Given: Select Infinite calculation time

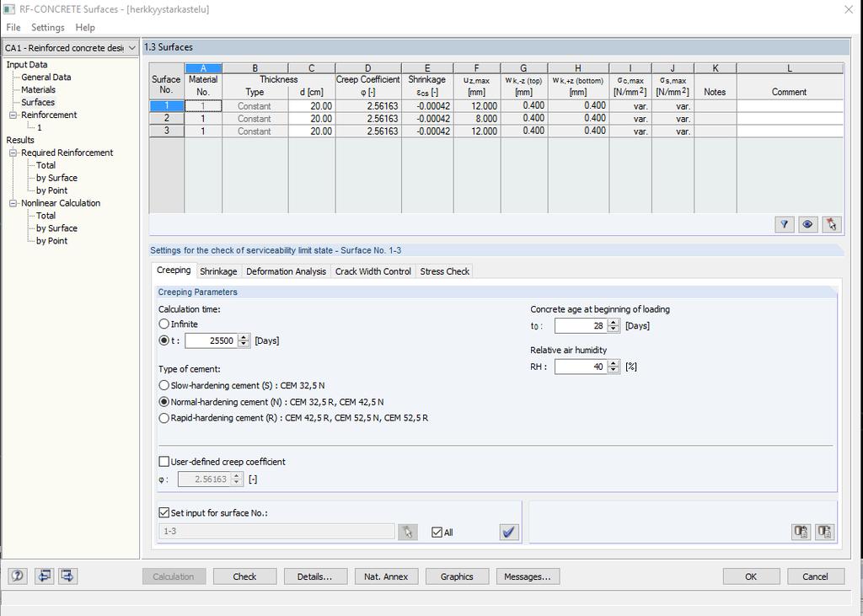Looking at the screenshot, I should click(163, 324).
